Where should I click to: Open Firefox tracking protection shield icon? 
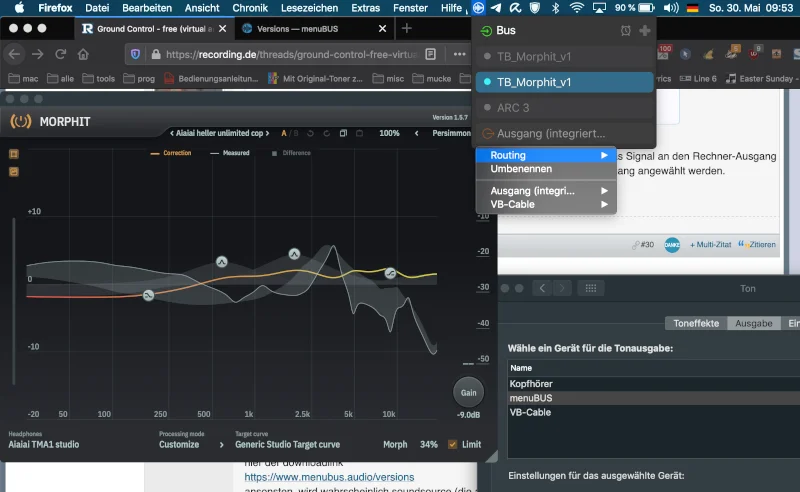pyautogui.click(x=135, y=54)
